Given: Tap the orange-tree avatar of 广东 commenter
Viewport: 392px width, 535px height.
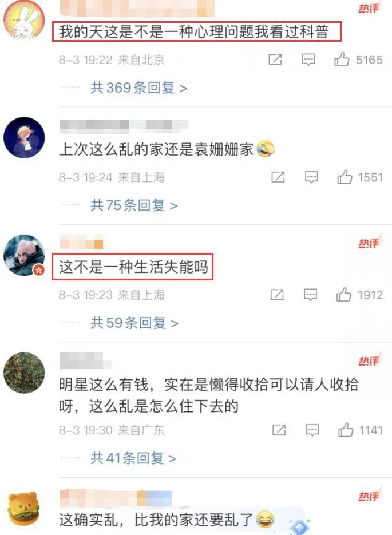Looking at the screenshot, I should [24, 372].
